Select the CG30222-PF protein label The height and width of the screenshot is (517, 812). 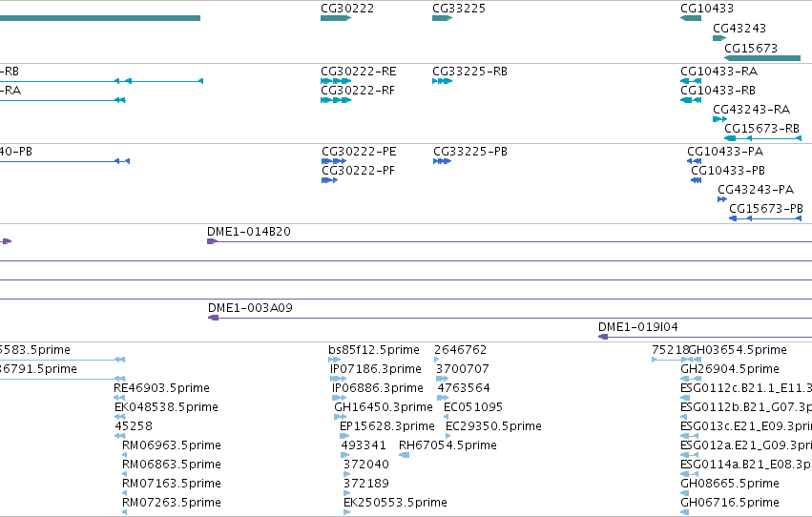tap(358, 171)
